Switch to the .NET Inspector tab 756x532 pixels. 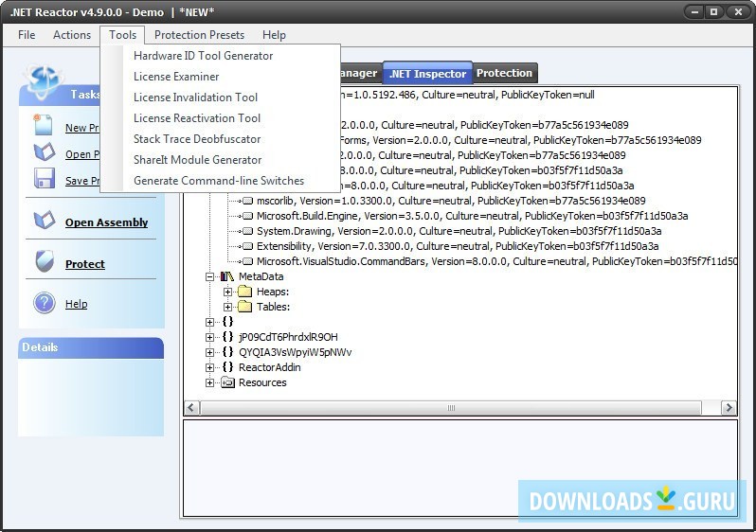pos(427,74)
